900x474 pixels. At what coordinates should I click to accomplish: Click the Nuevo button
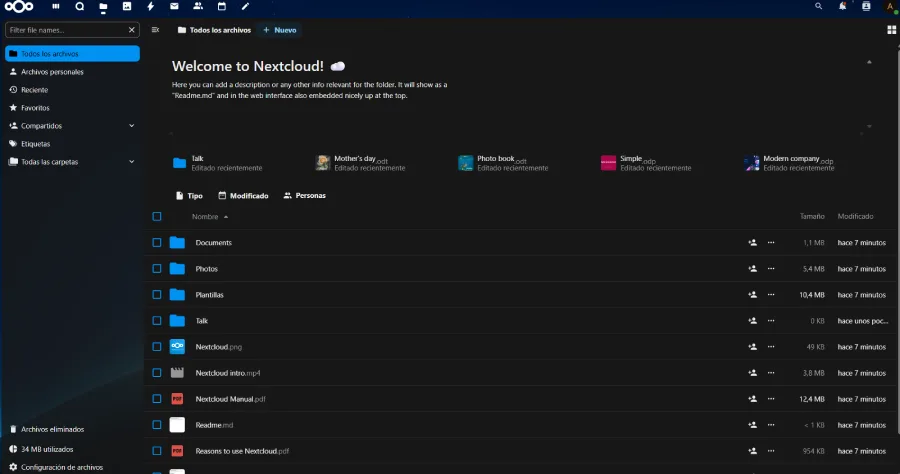279,30
